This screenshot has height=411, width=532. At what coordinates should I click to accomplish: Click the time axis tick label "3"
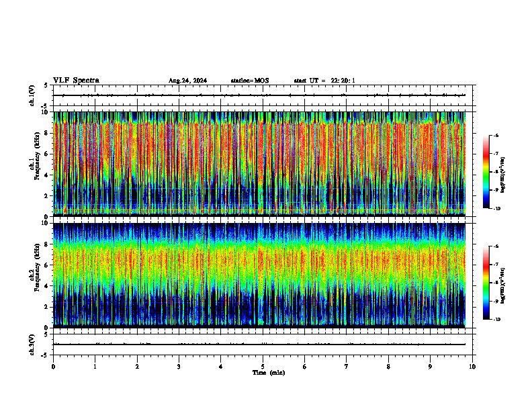(179, 367)
